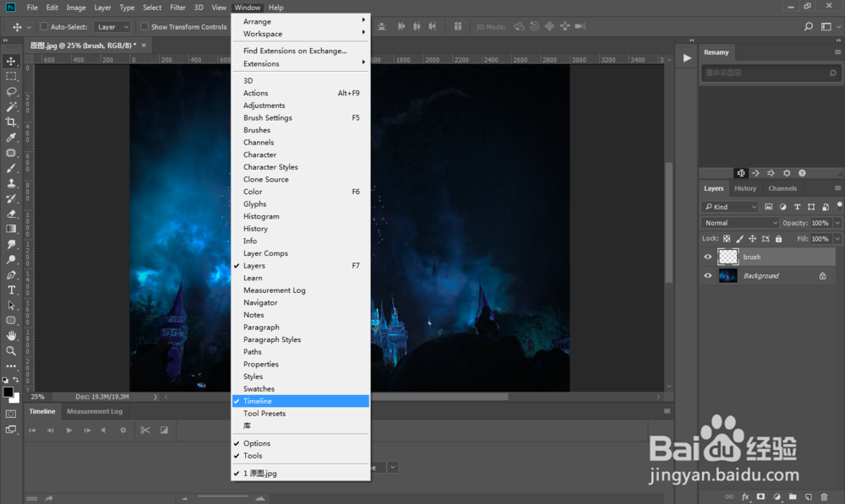The height and width of the screenshot is (504, 845).
Task: Select the Magic Wand tool
Action: (x=11, y=106)
